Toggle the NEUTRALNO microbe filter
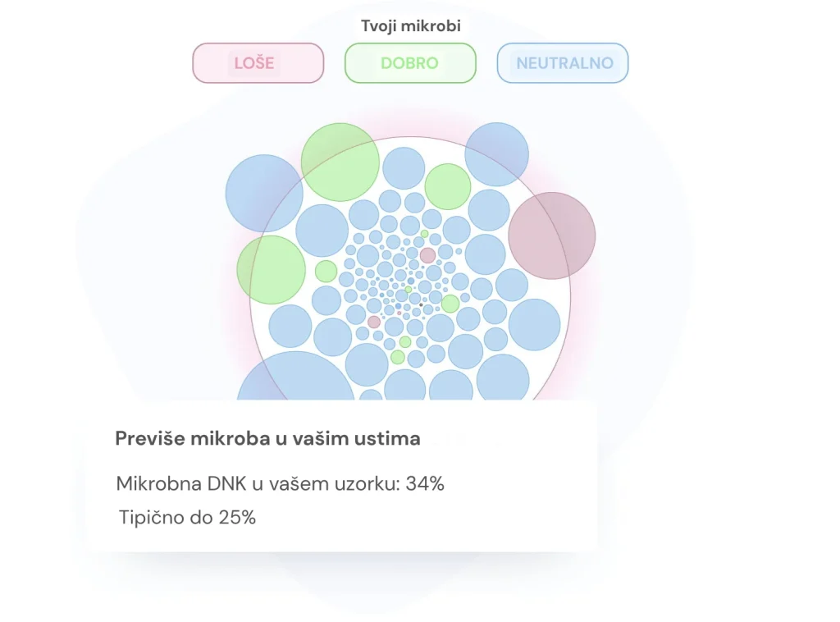The image size is (840, 622). [563, 63]
